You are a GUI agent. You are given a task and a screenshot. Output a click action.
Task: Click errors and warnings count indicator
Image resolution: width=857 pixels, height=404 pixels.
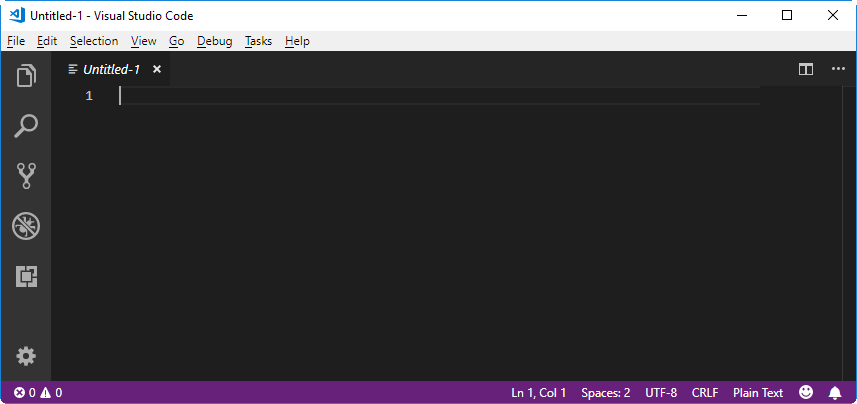[38, 393]
